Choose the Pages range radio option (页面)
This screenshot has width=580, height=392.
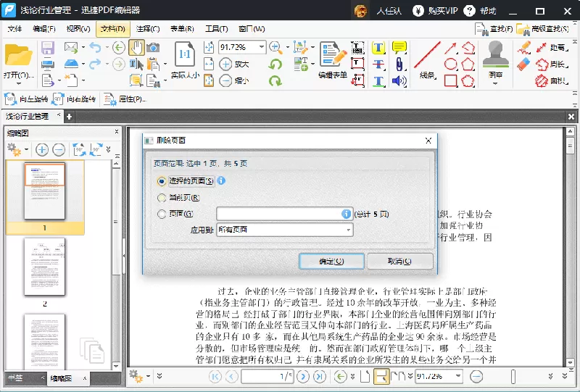coord(161,214)
